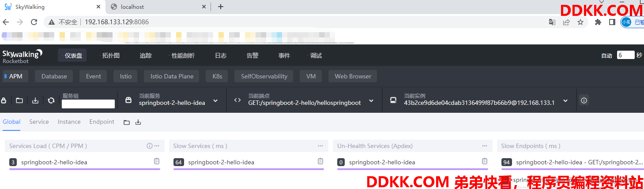Select the Database dashboard tab
The image size is (644, 189).
click(x=54, y=76)
